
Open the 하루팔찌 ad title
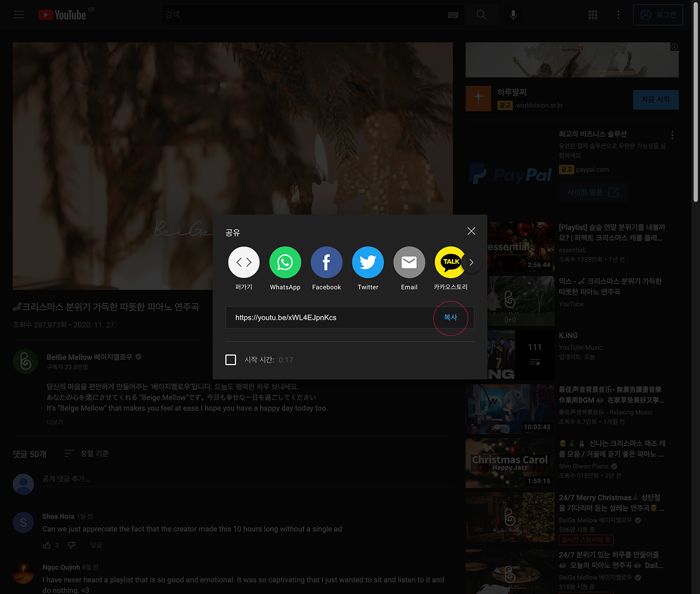[512, 92]
